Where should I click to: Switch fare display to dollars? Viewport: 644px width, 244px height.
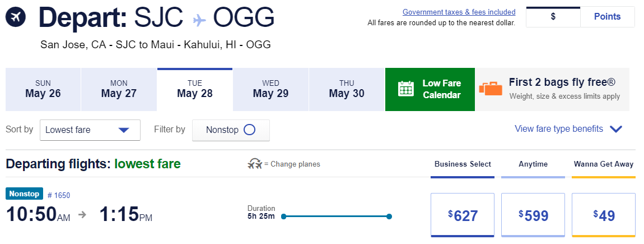click(x=553, y=17)
